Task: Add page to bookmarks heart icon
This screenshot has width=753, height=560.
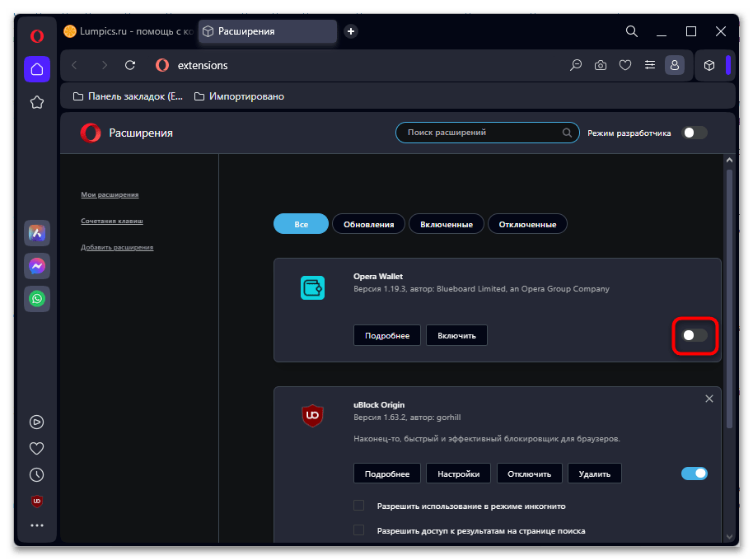Action: 624,65
